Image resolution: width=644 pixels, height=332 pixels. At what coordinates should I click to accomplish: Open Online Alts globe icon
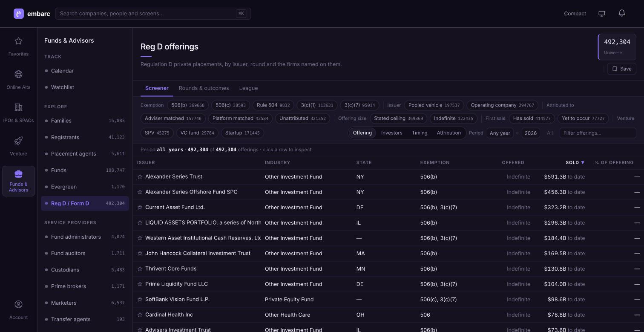pyautogui.click(x=18, y=74)
